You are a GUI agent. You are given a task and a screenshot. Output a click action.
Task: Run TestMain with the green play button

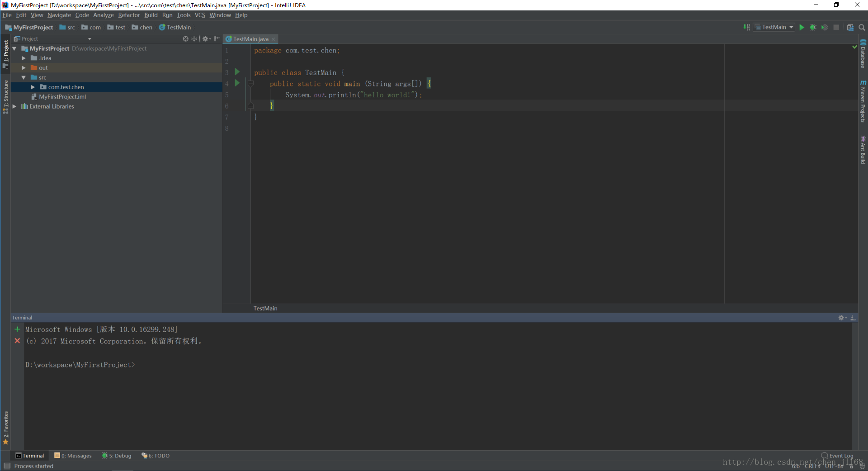(802, 28)
